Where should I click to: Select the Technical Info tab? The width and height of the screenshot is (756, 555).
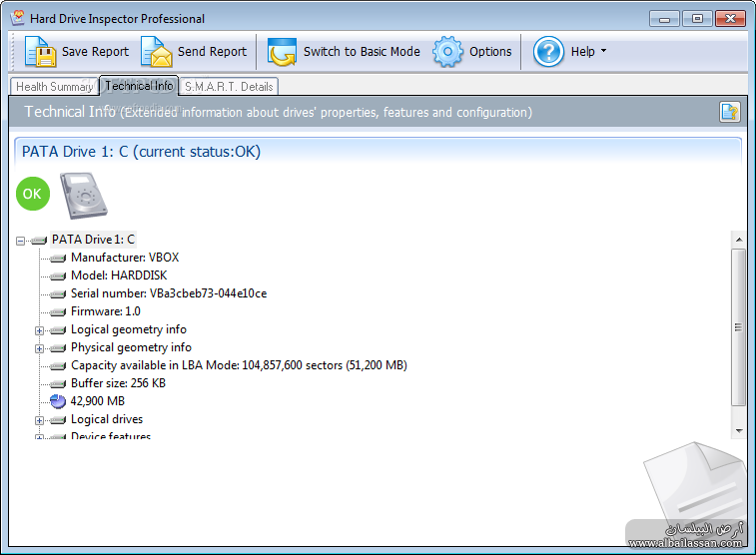[x=139, y=86]
